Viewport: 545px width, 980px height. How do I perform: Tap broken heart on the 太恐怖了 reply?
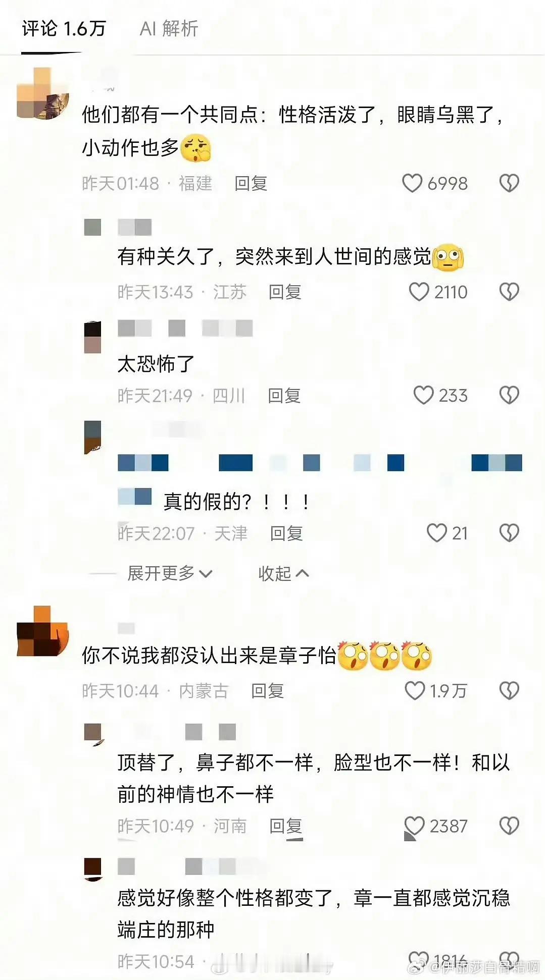(509, 395)
